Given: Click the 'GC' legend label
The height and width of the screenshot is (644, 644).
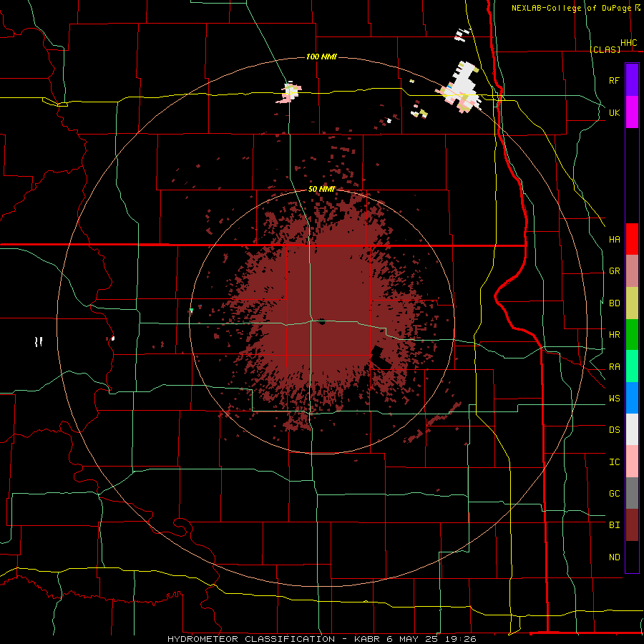Looking at the screenshot, I should (614, 494).
